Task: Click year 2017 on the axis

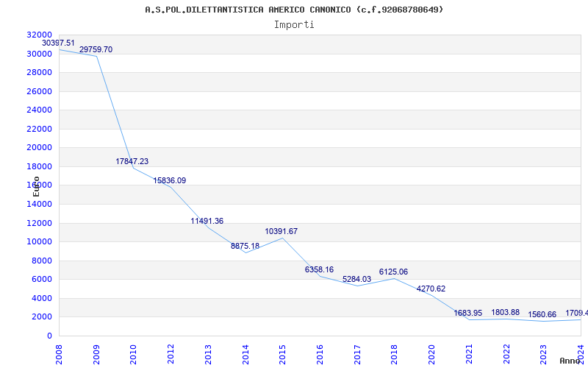Action: (x=357, y=355)
